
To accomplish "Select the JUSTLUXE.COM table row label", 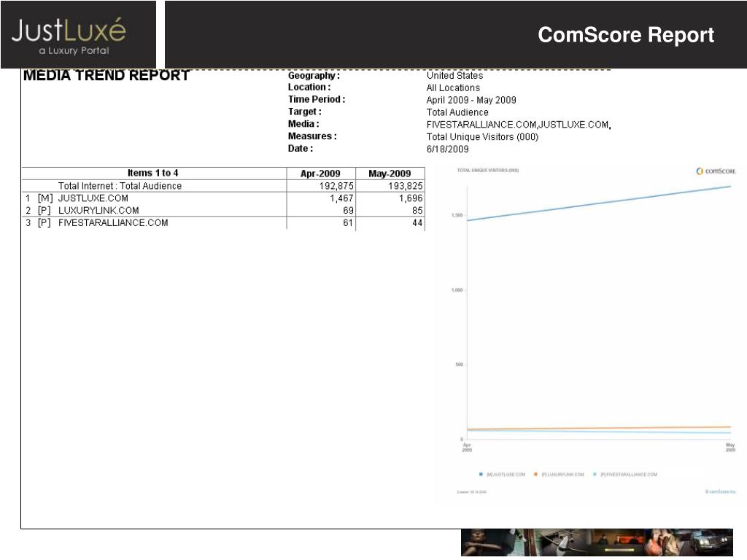I will pos(93,198).
